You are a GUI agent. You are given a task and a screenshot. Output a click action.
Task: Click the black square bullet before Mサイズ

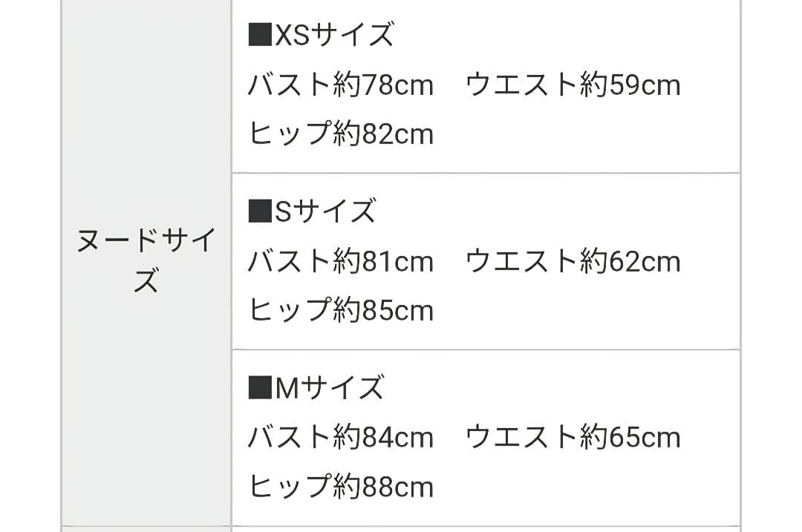260,388
